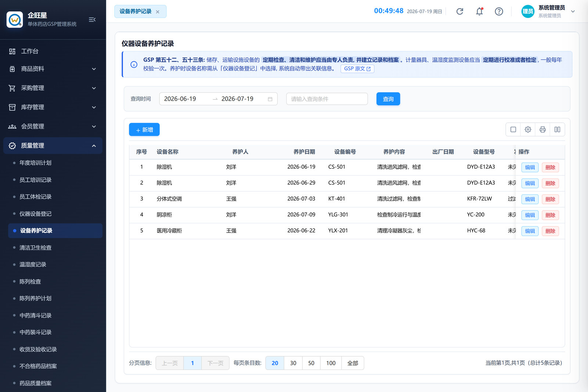The height and width of the screenshot is (392, 588).
Task: Open 员工培训记录 menu item
Action: [x=55, y=180]
